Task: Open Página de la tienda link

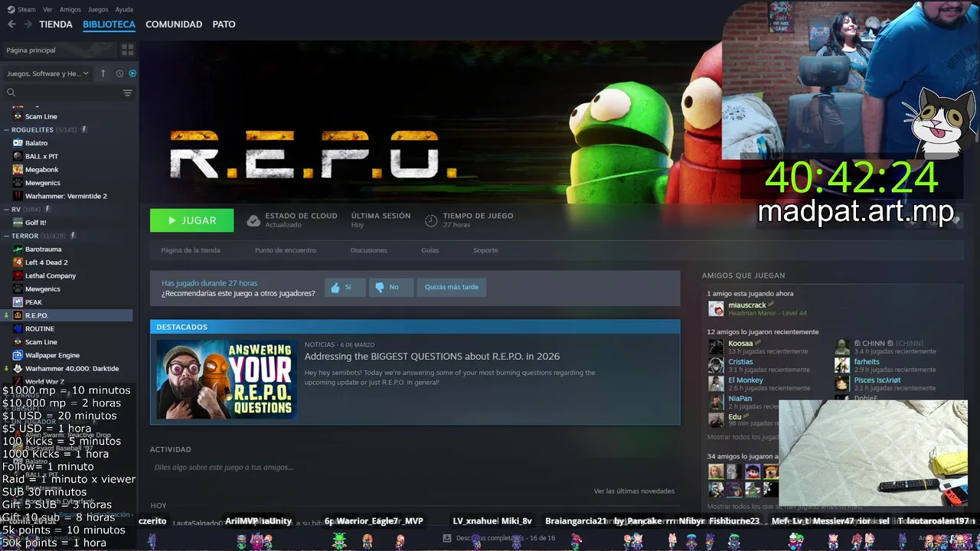Action: pyautogui.click(x=191, y=250)
